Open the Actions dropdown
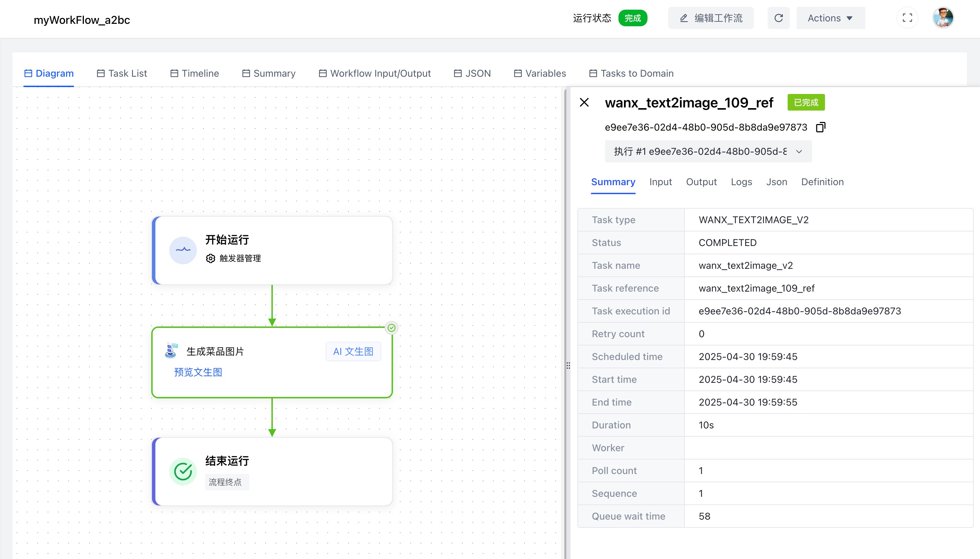 [x=830, y=18]
